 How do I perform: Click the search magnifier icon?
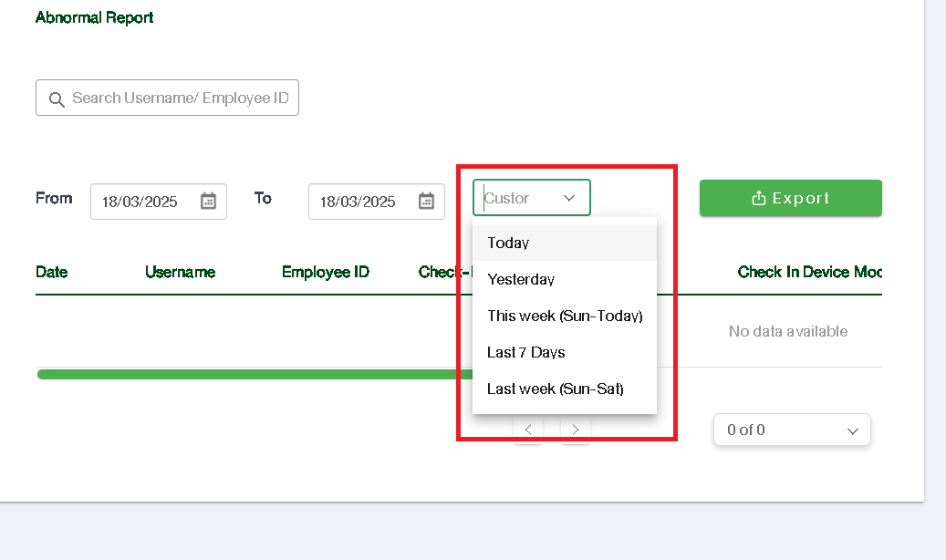click(57, 99)
